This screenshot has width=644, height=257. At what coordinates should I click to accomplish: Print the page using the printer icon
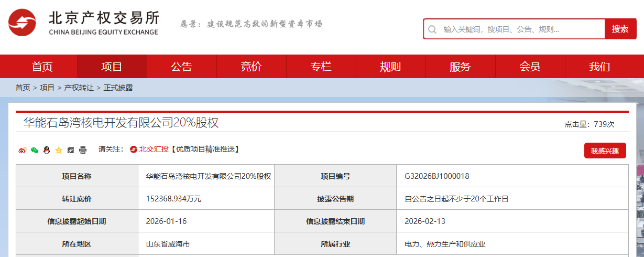coord(83,150)
